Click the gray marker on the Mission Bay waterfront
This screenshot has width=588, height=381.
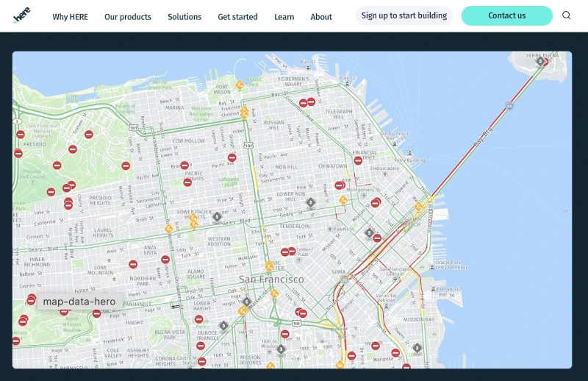coord(417,349)
